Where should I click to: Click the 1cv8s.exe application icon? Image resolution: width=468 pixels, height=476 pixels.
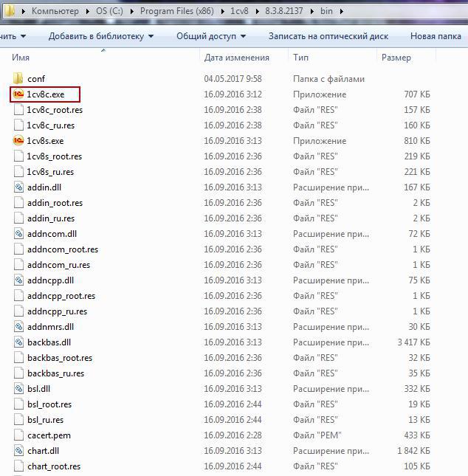(x=18, y=141)
